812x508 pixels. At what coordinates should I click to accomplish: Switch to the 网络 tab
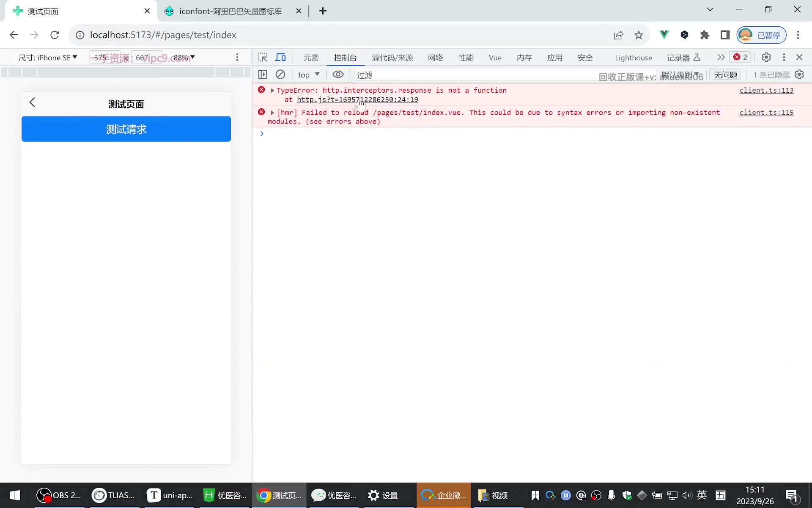(435, 58)
